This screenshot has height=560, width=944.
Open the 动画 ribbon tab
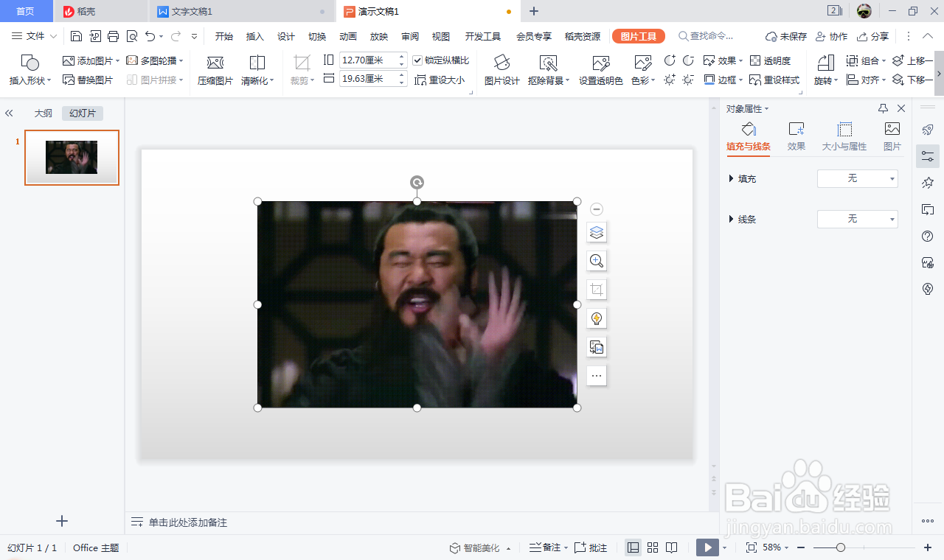point(348,36)
